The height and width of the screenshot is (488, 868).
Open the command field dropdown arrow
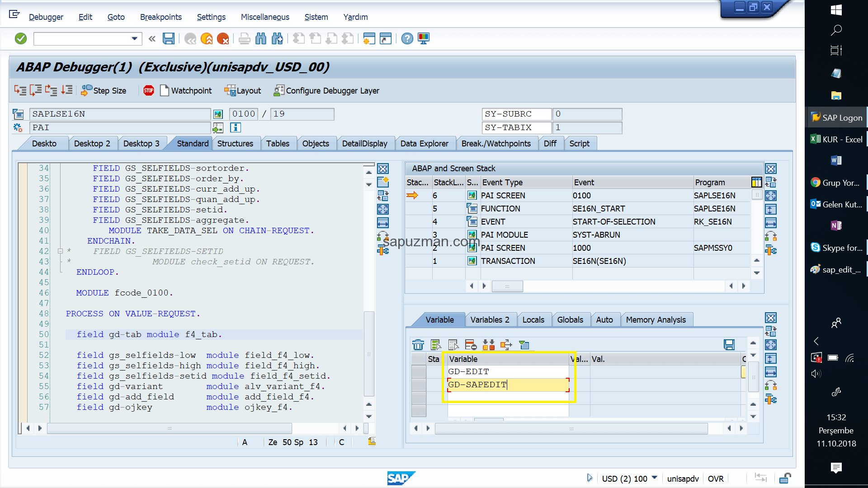[134, 39]
